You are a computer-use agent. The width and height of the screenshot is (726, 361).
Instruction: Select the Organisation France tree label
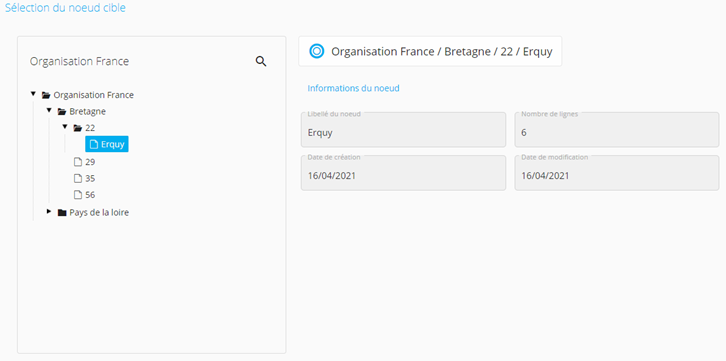[x=94, y=95]
